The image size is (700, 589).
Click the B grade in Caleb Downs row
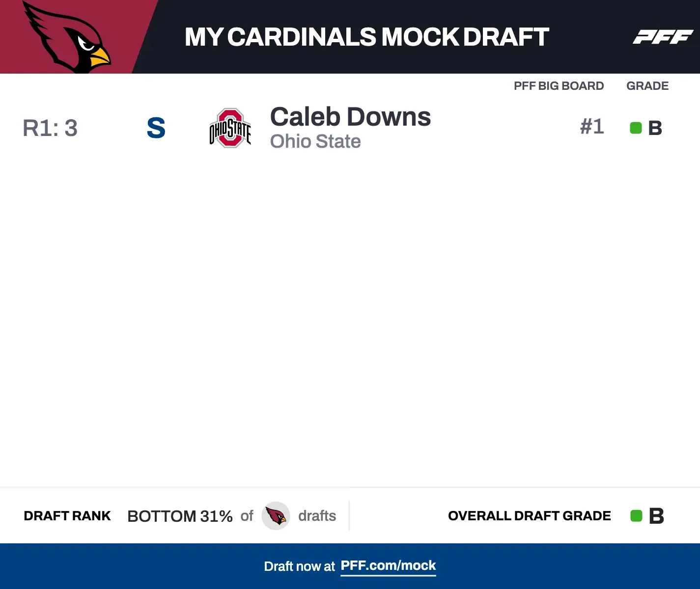655,129
